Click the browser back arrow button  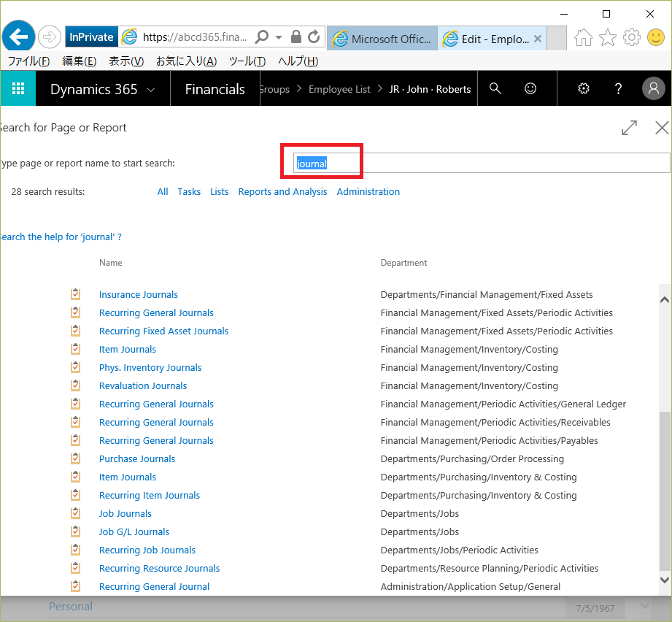(19, 37)
